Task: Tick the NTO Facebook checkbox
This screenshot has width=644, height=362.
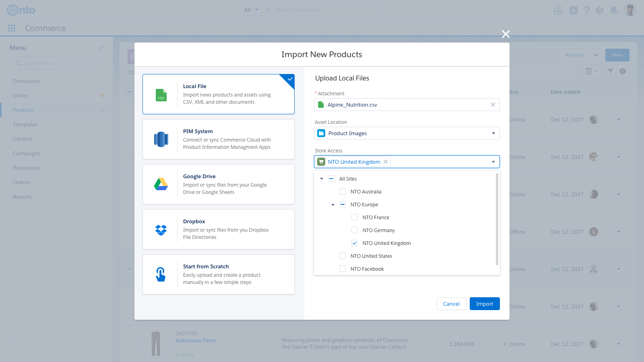Action: 343,269
